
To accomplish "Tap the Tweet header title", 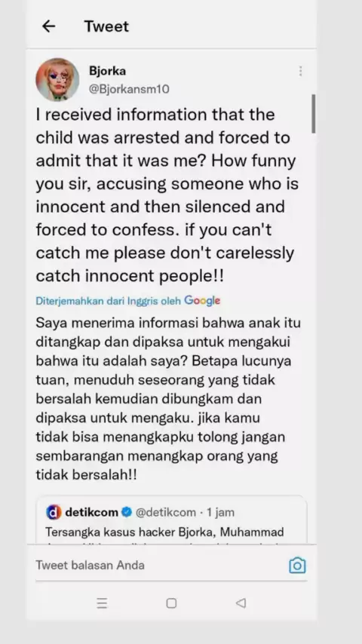I will point(106,26).
